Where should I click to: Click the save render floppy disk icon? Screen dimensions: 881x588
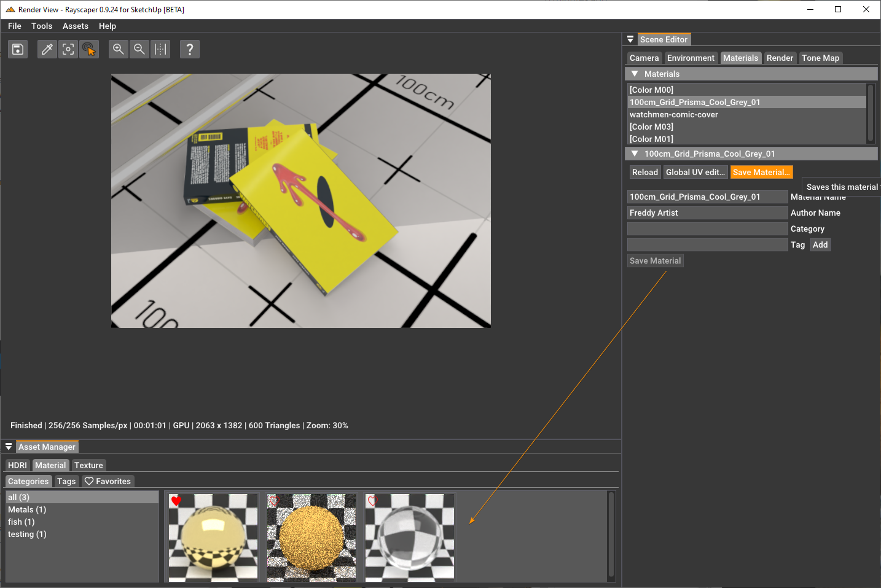click(18, 49)
